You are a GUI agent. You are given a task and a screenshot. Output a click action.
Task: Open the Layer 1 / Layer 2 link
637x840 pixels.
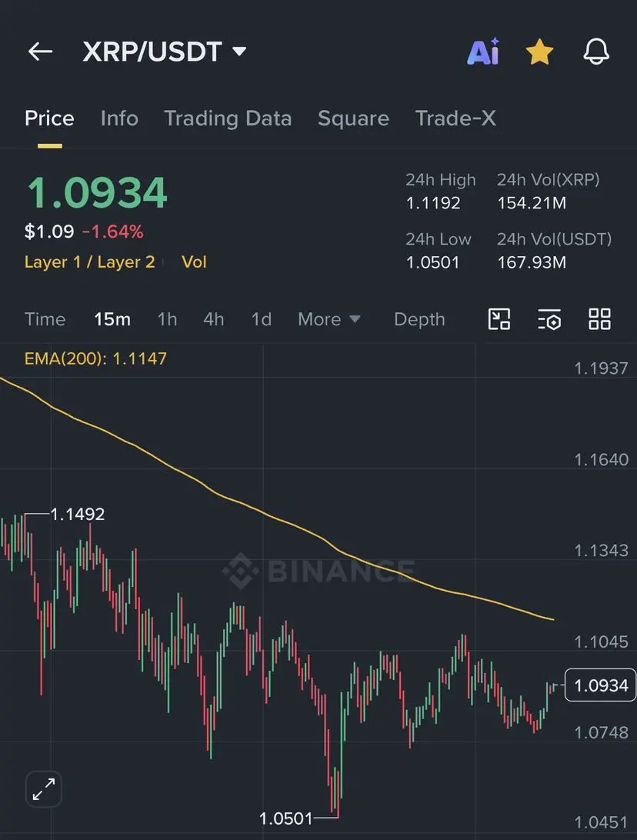[x=89, y=262]
